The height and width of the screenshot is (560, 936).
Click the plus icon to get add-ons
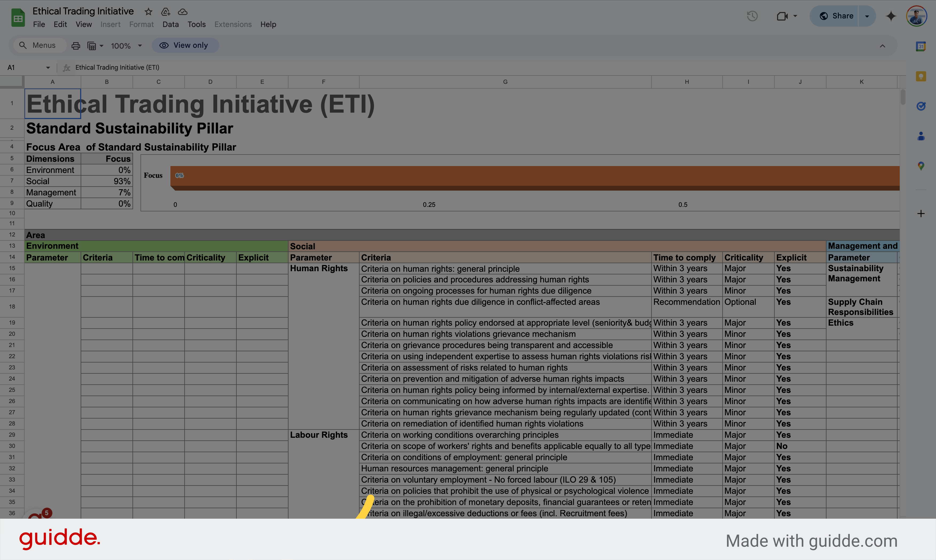pyautogui.click(x=921, y=214)
